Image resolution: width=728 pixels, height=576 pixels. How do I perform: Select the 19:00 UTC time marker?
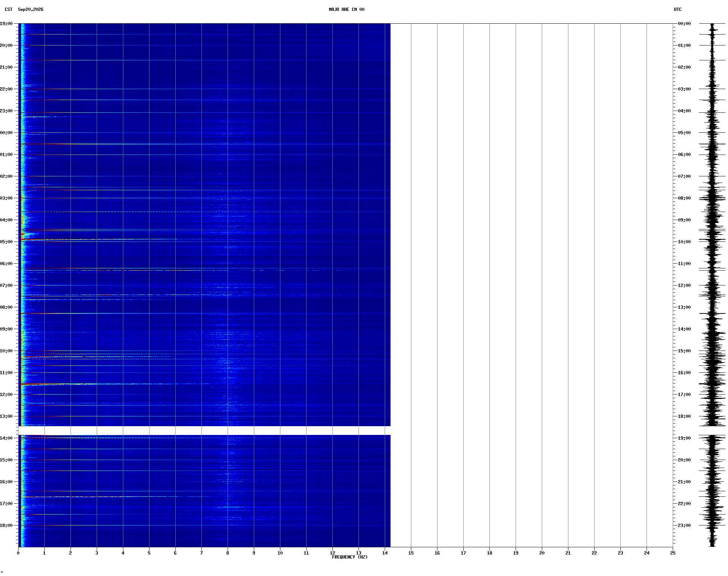(684, 438)
